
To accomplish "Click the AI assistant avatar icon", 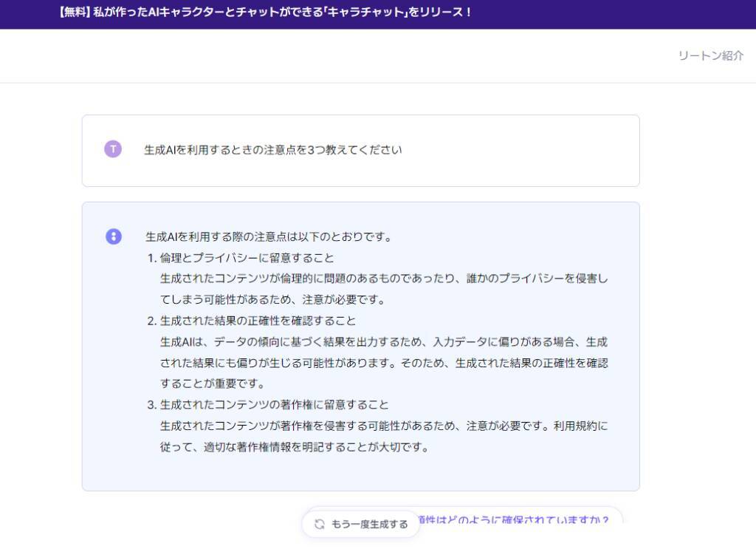I will pyautogui.click(x=113, y=236).
